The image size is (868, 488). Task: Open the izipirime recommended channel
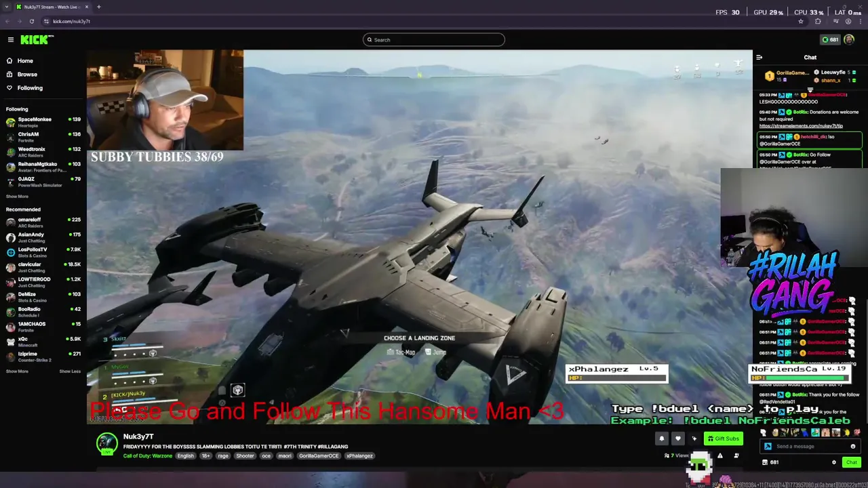[43, 357]
